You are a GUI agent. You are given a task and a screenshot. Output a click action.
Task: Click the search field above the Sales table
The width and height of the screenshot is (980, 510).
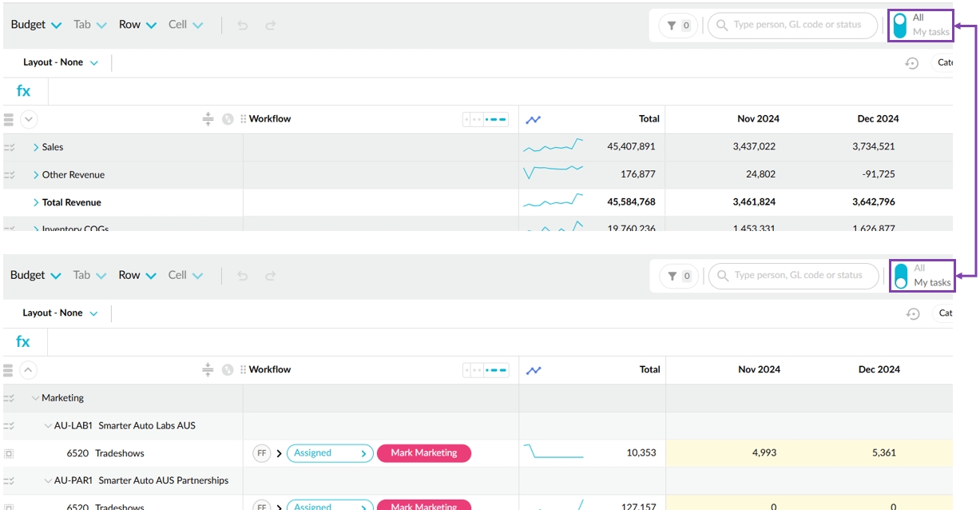[796, 25]
